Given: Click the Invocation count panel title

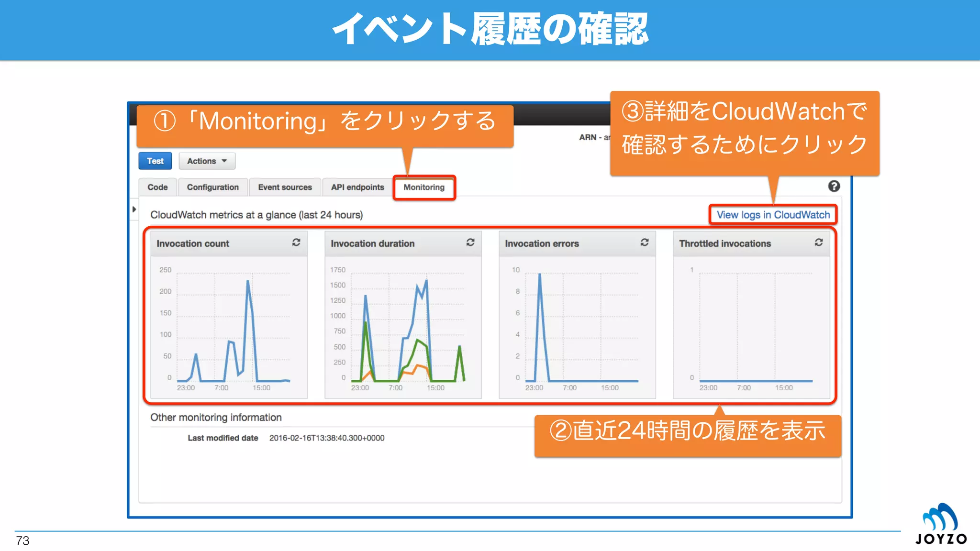Looking at the screenshot, I should tap(193, 243).
